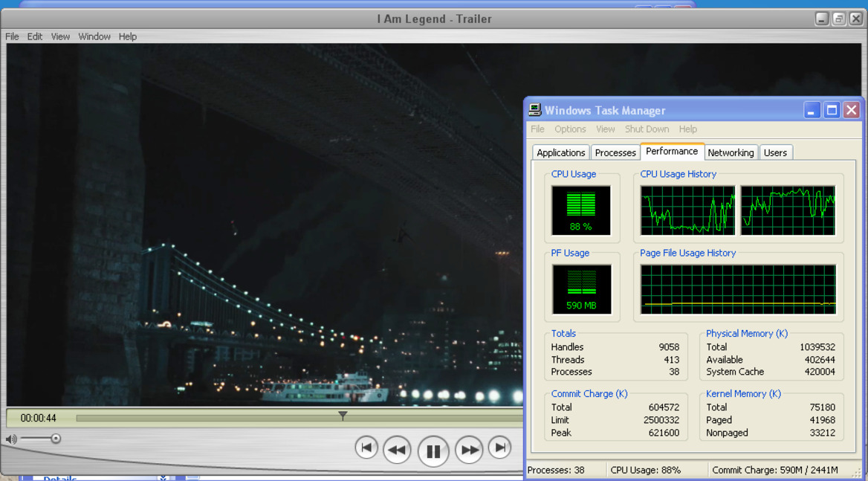
Task: Click the QuickTime volume slider knob
Action: point(55,439)
